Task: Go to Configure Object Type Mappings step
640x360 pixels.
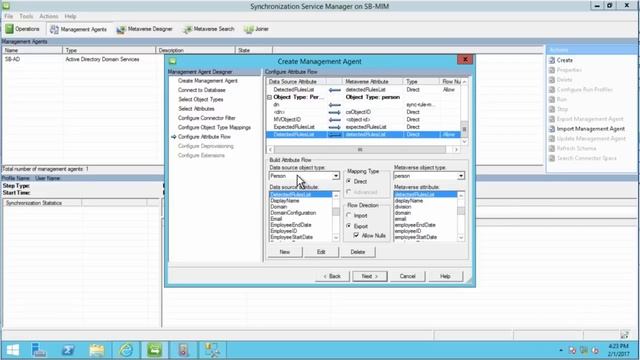Action: 214,127
